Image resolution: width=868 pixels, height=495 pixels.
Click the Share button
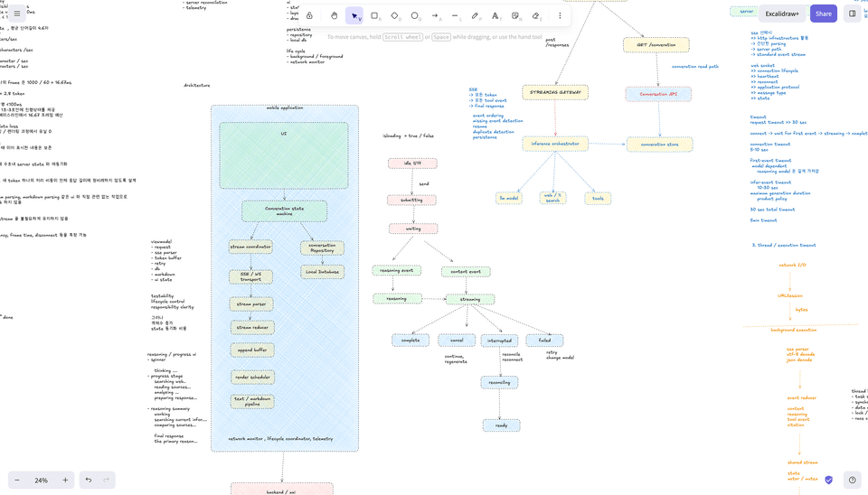coord(823,14)
